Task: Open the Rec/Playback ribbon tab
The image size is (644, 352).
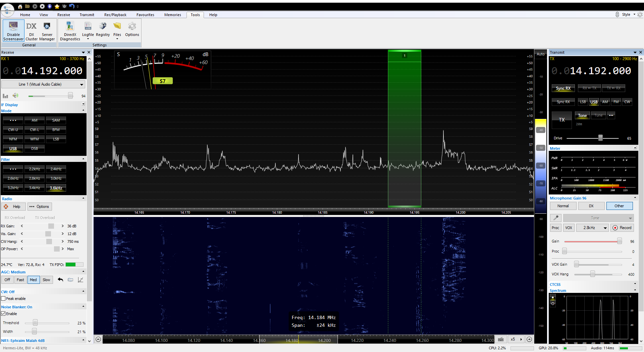Action: 115,15
